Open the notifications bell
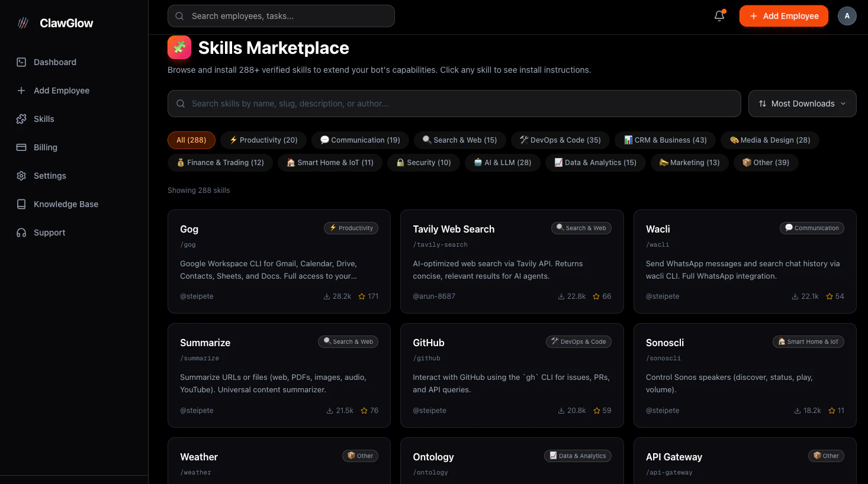This screenshot has height=484, width=868. pos(719,16)
